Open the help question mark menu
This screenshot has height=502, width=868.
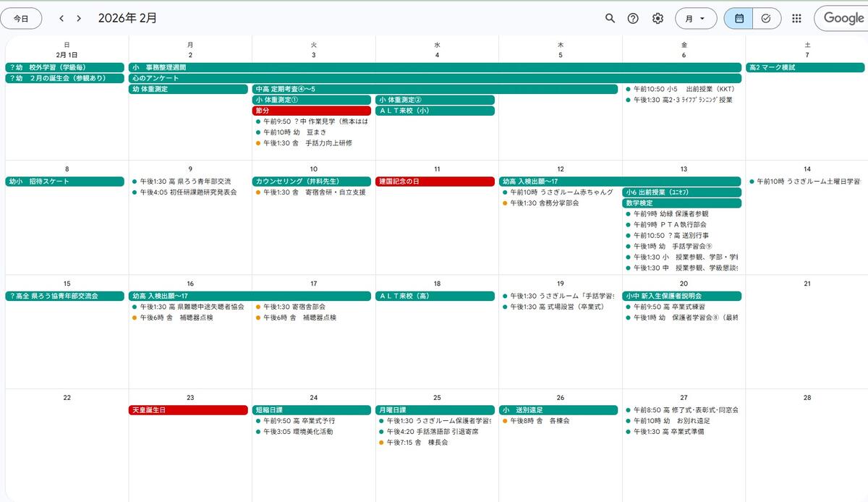(x=633, y=19)
